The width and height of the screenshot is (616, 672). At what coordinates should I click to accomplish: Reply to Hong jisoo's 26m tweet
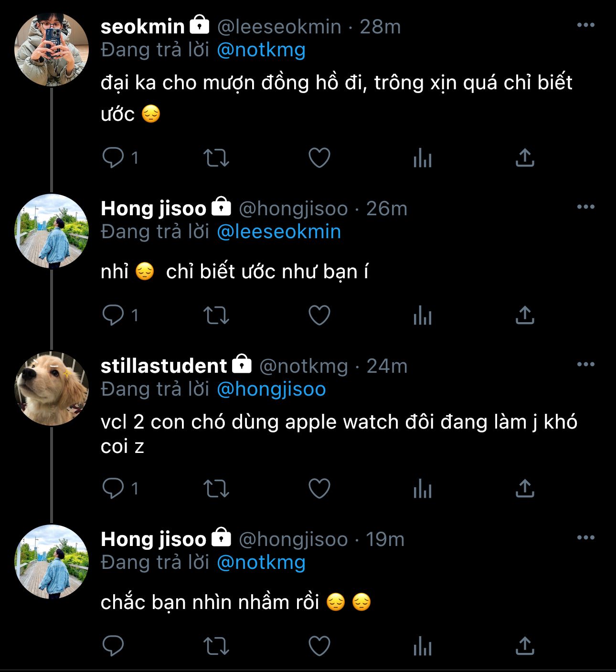pyautogui.click(x=113, y=315)
